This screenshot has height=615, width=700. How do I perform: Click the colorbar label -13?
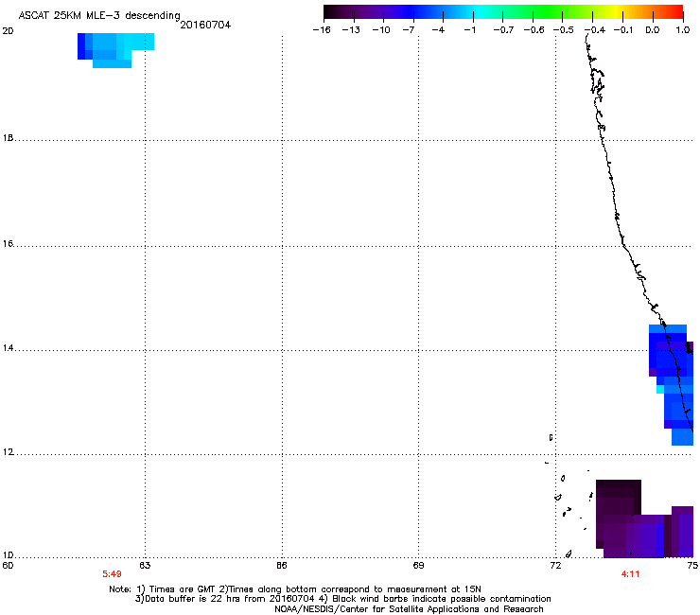[351, 30]
